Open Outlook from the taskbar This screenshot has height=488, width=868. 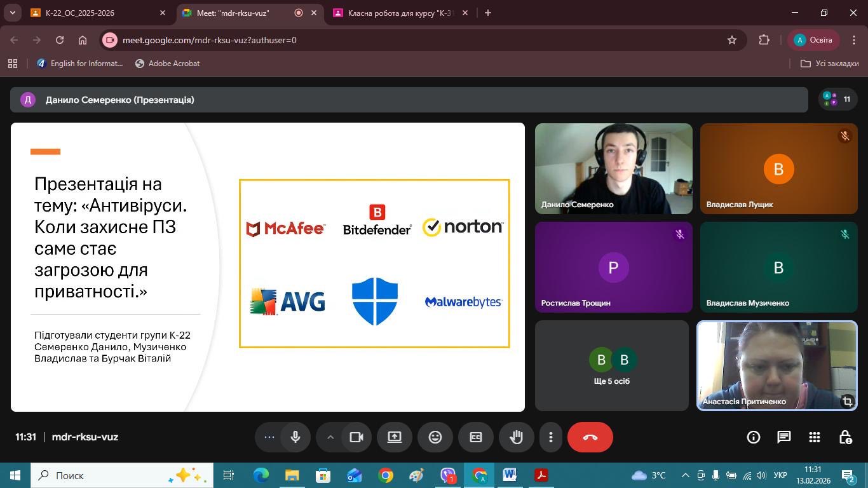coord(354,475)
